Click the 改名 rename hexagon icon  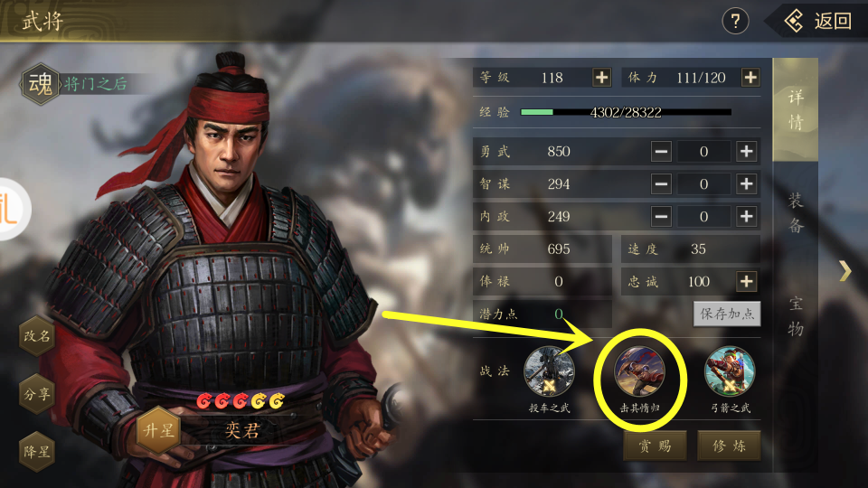[x=37, y=336]
